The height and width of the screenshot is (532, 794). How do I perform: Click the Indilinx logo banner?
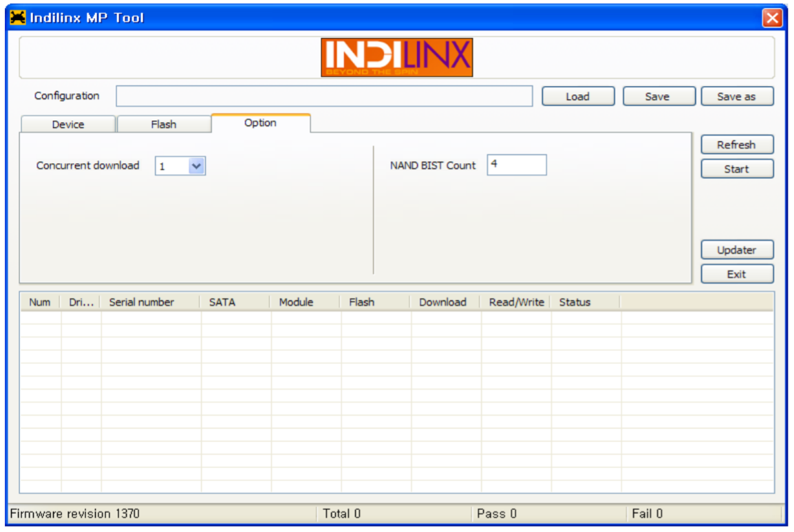point(396,57)
